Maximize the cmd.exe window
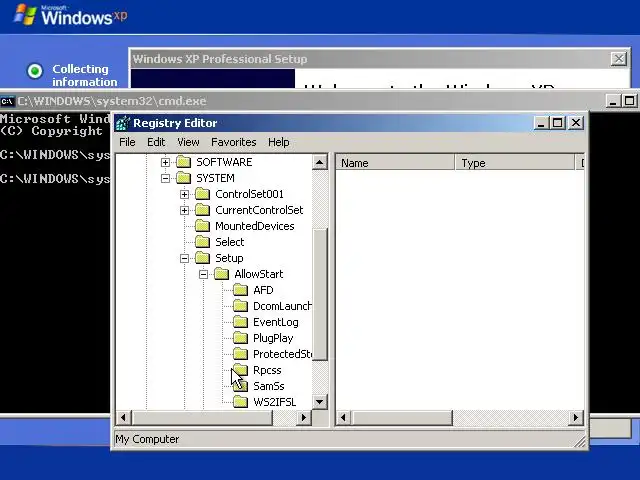 tap(629, 101)
